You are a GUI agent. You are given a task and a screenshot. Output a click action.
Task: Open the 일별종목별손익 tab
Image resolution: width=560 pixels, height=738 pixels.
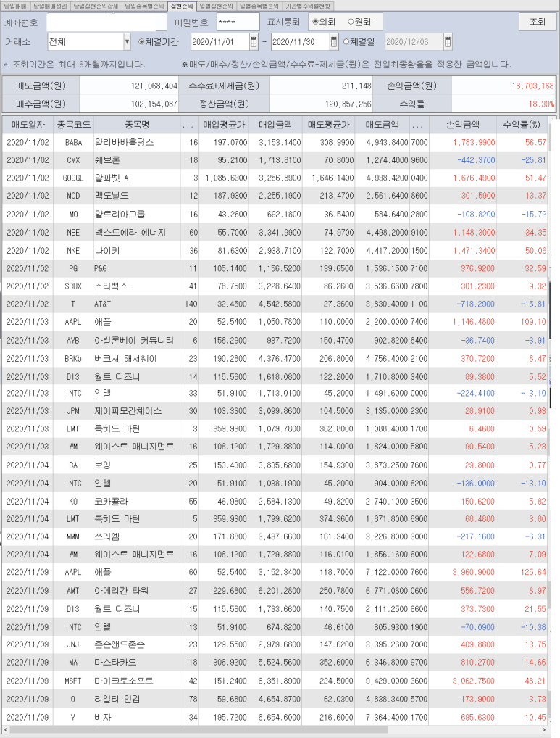tap(259, 6)
